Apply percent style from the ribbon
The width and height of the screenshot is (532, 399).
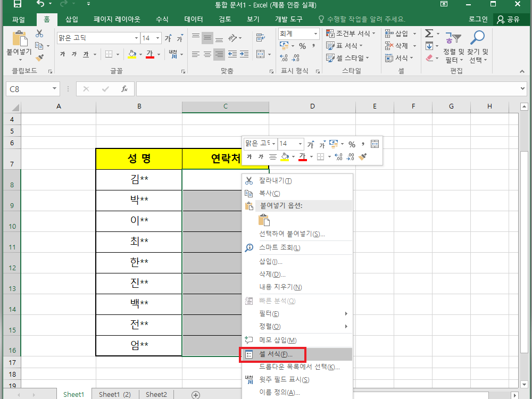[x=302, y=46]
